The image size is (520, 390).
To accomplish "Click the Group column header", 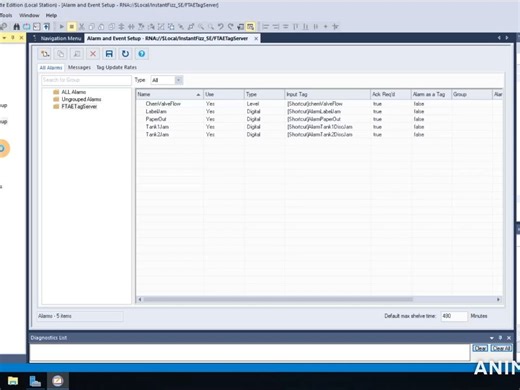I will point(472,94).
